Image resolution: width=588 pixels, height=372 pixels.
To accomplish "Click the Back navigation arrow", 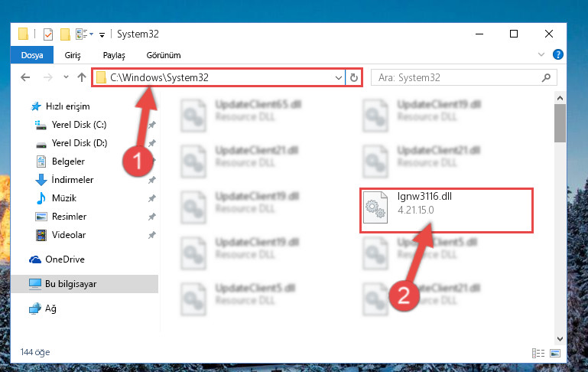I will click(x=25, y=77).
